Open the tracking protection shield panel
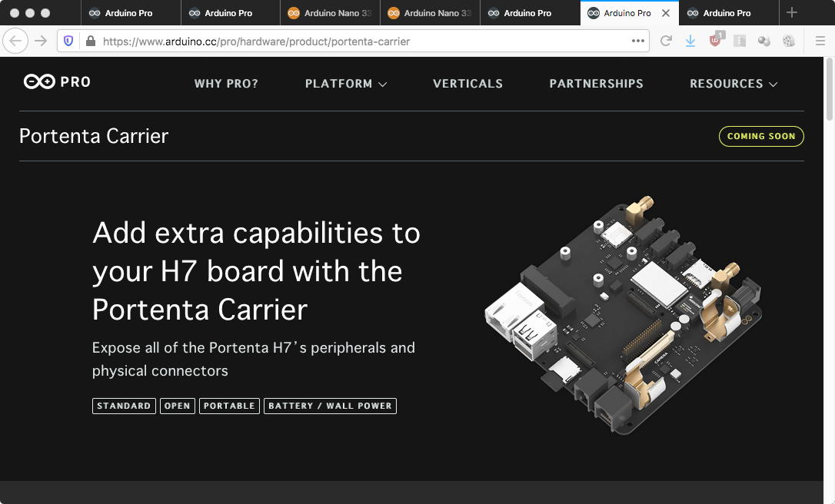 point(68,41)
